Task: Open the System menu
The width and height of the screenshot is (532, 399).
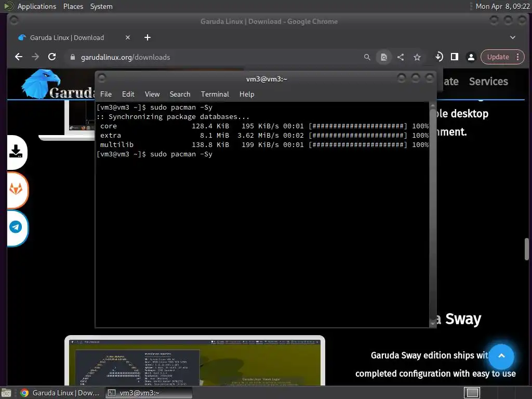Action: click(x=101, y=6)
